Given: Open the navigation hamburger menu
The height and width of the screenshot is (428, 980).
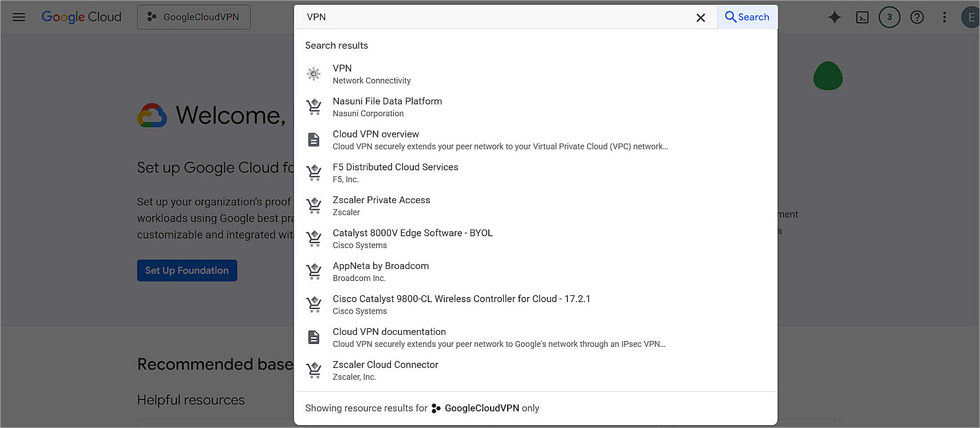Looking at the screenshot, I should point(19,17).
